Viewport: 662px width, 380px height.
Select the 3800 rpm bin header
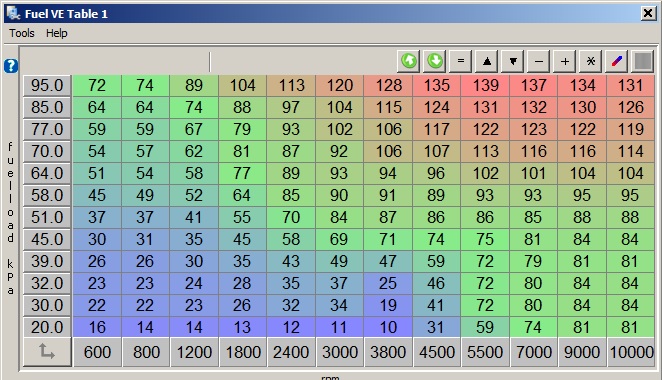pyautogui.click(x=388, y=352)
